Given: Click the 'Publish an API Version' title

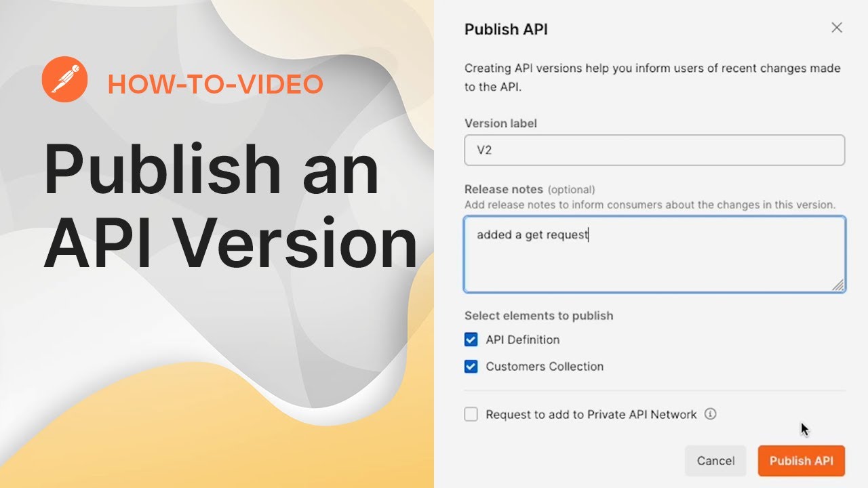Looking at the screenshot, I should point(231,206).
